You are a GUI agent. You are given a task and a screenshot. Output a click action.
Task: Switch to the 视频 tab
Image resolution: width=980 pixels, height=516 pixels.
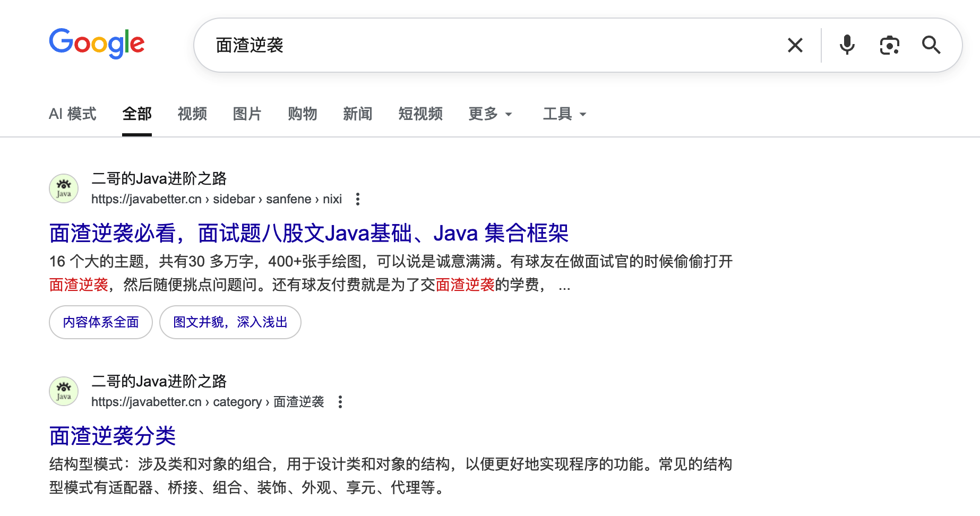click(x=192, y=114)
